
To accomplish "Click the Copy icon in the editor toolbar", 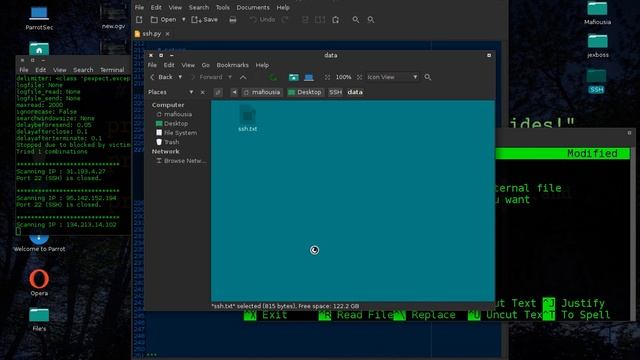I will [x=320, y=20].
